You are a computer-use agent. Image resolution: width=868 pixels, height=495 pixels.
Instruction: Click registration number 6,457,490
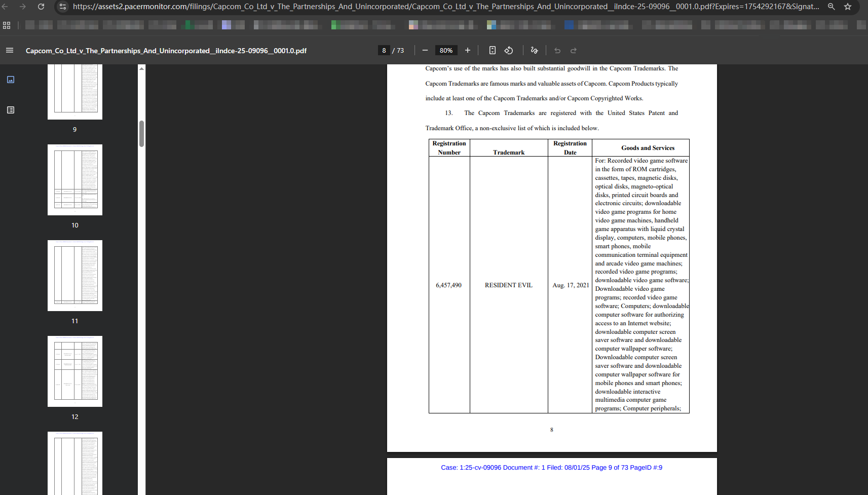pyautogui.click(x=449, y=285)
